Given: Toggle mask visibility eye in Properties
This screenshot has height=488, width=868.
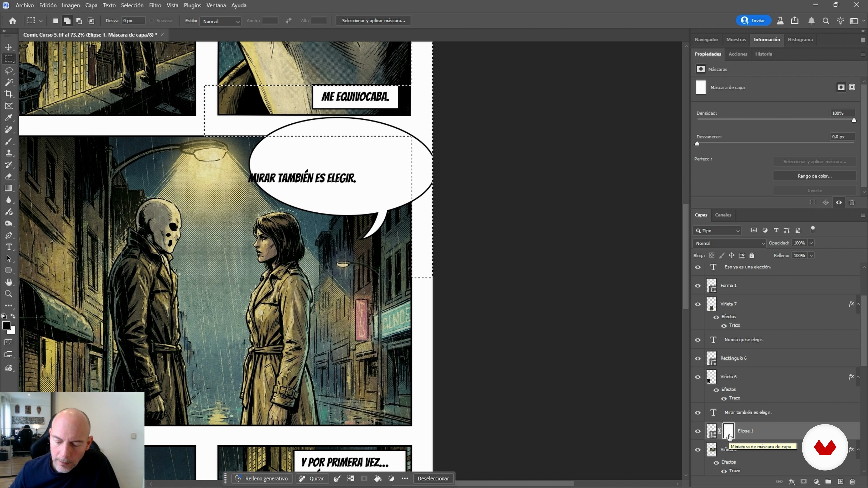Looking at the screenshot, I should 839,202.
